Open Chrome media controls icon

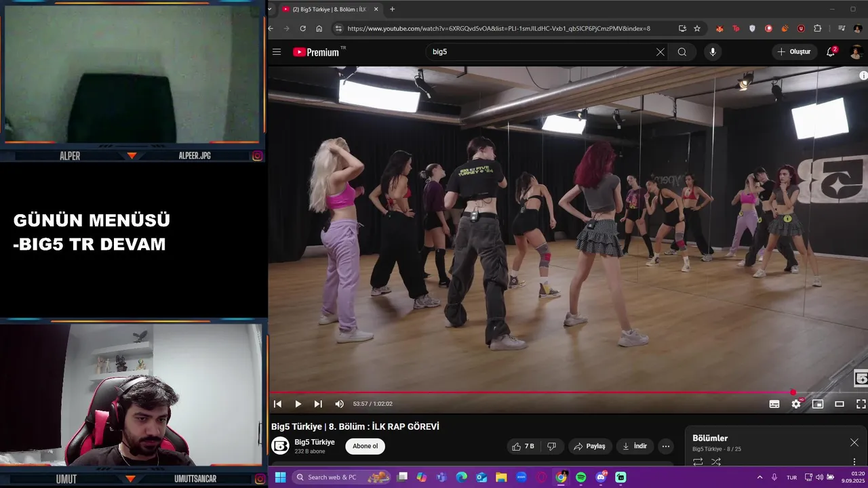click(841, 28)
